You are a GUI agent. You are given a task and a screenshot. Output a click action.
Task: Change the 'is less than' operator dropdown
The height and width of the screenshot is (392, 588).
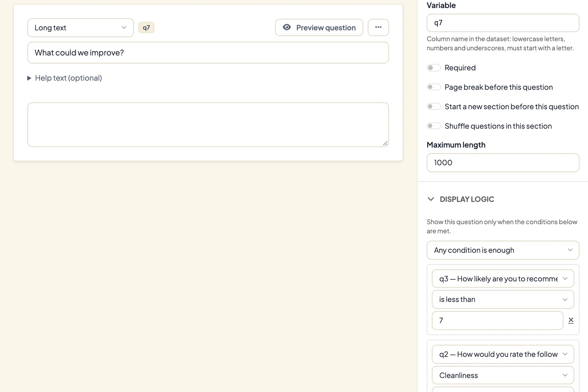coord(503,299)
